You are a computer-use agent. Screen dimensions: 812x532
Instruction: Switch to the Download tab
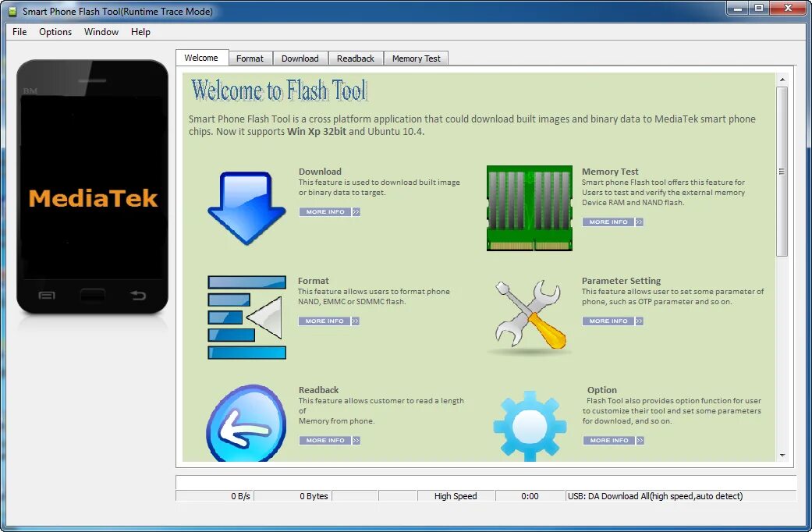click(x=300, y=59)
